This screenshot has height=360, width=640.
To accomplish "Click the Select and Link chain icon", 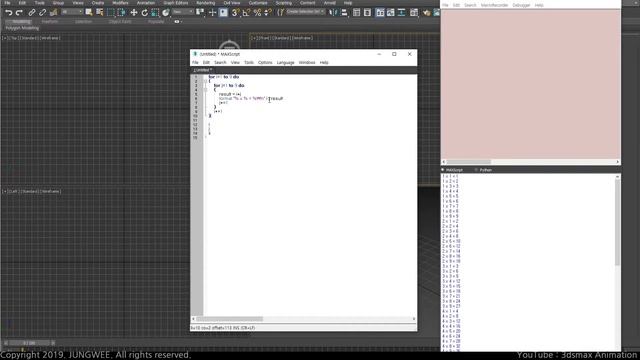I will 32,13.
